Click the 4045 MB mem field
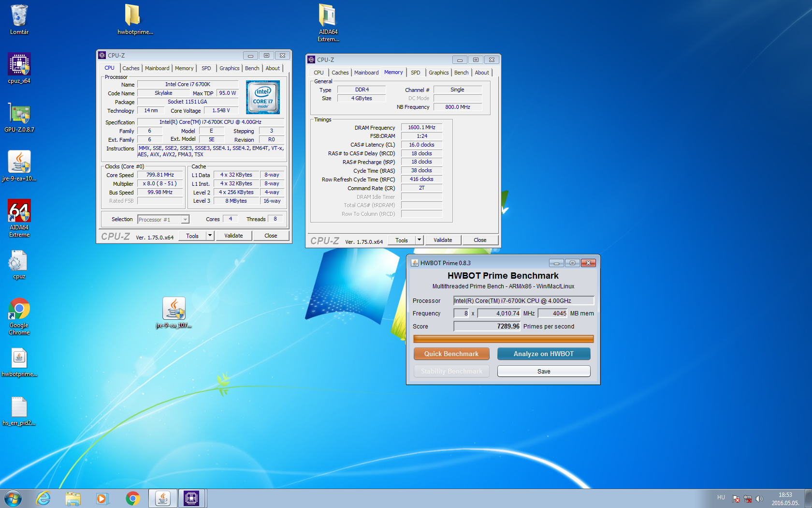 click(552, 313)
